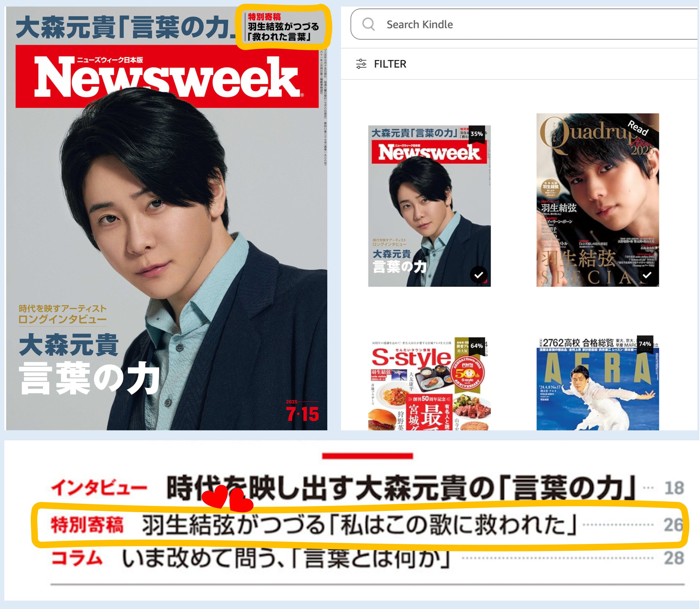Open the S-style magazine cover
Image resolution: width=700 pixels, height=609 pixels.
[x=430, y=384]
